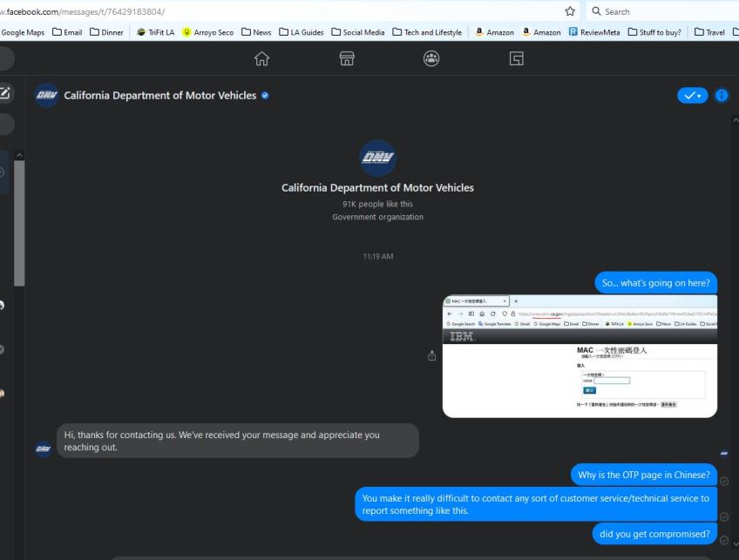Open the sent OTP screenshot image
The image size is (739, 560).
coord(580,356)
